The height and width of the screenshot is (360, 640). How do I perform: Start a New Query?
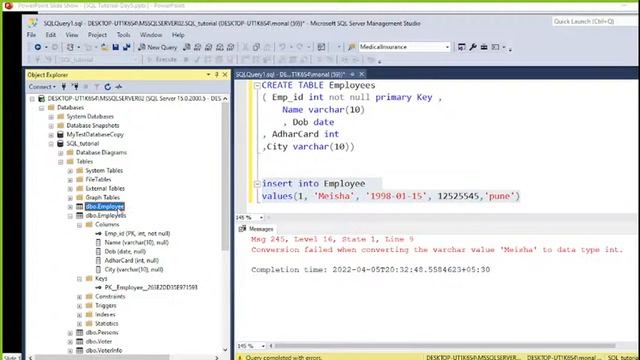point(157,47)
